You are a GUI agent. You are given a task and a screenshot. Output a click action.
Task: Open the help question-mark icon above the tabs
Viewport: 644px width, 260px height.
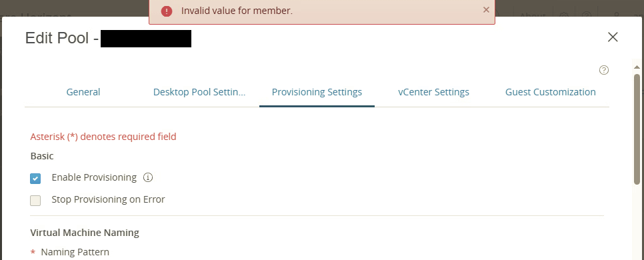(x=604, y=70)
